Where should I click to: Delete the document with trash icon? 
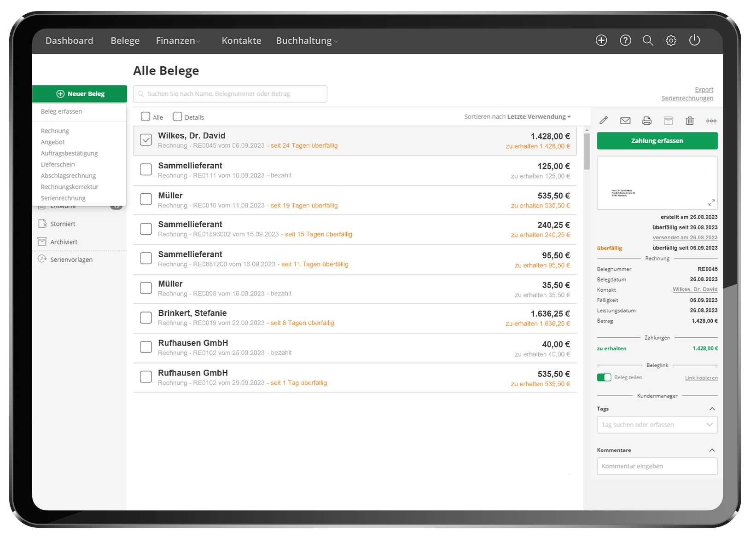[x=689, y=121]
